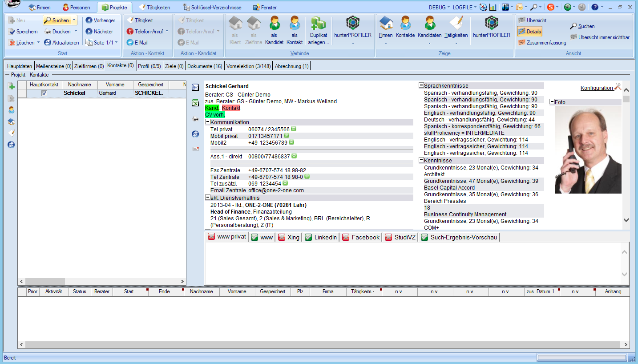Collapse the Kommunikation section
Viewport: 638px width, 364px height.
tap(207, 122)
